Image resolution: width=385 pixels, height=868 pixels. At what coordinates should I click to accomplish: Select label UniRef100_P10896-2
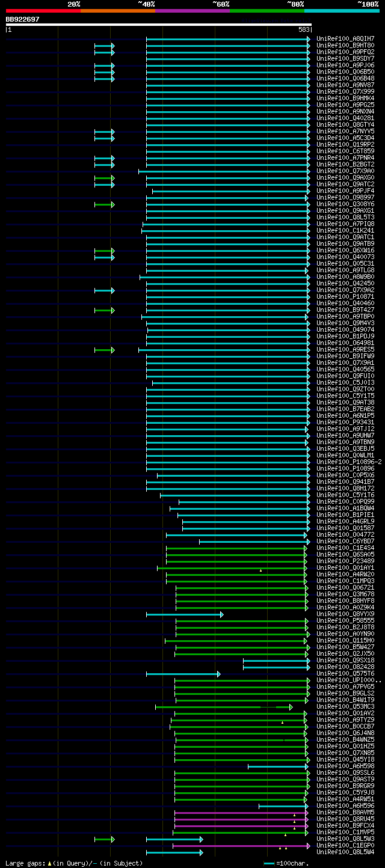pyautogui.click(x=349, y=462)
